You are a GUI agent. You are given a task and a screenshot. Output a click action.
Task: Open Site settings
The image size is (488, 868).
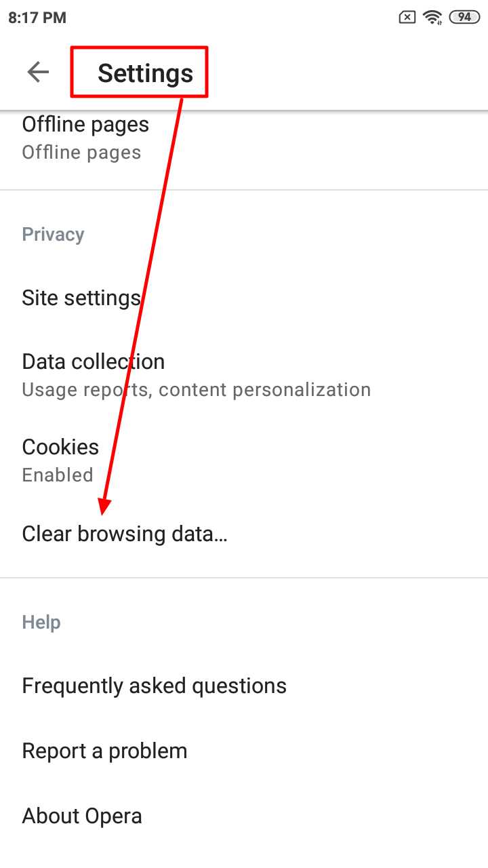pyautogui.click(x=81, y=298)
